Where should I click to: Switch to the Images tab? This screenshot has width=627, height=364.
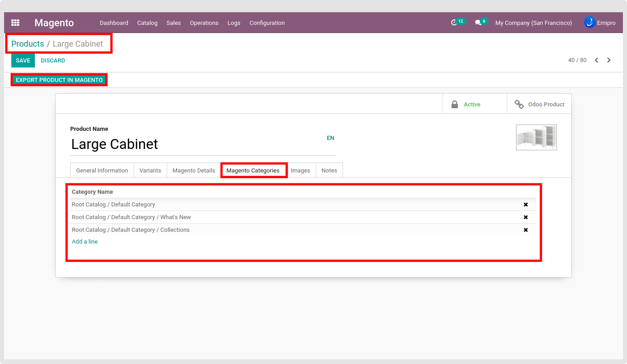pyautogui.click(x=300, y=170)
